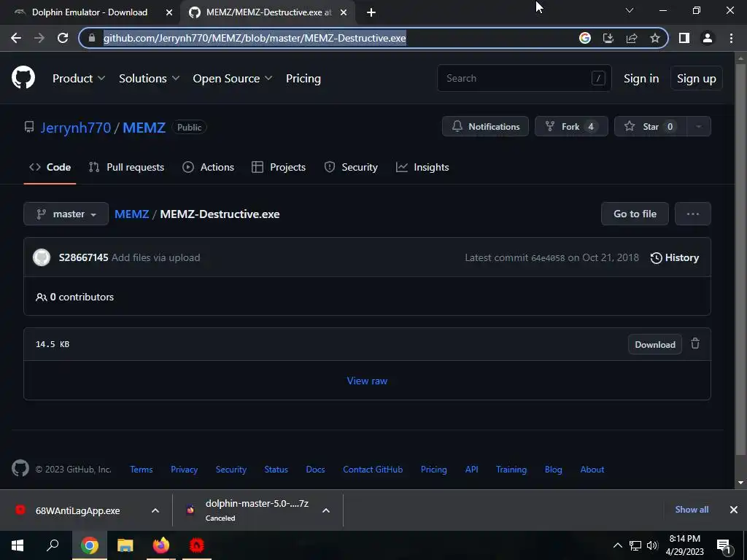Bookmark this page with the star icon
This screenshot has height=560, width=747.
(655, 38)
